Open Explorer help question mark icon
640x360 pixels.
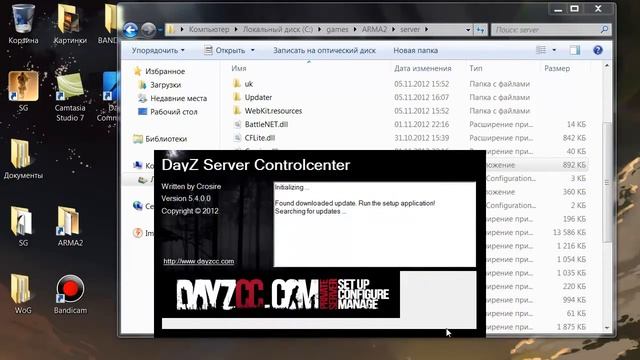[x=598, y=50]
